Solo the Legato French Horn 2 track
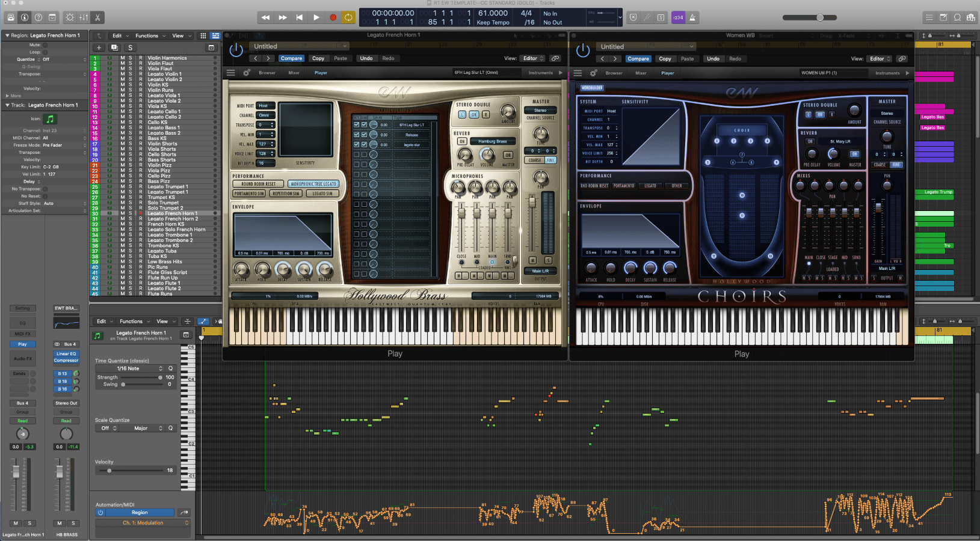 (x=131, y=219)
